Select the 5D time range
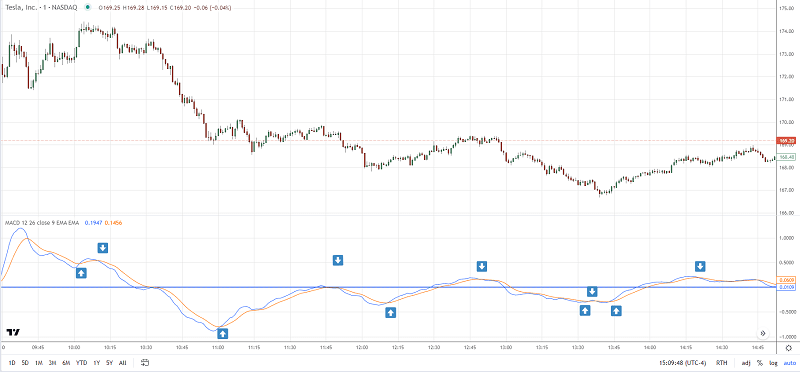The width and height of the screenshot is (800, 372). [25, 363]
